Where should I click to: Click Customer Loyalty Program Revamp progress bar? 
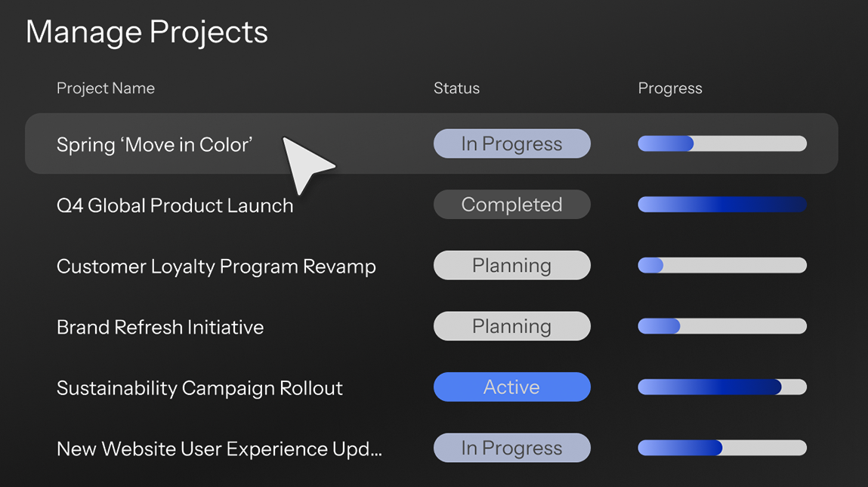coord(722,266)
